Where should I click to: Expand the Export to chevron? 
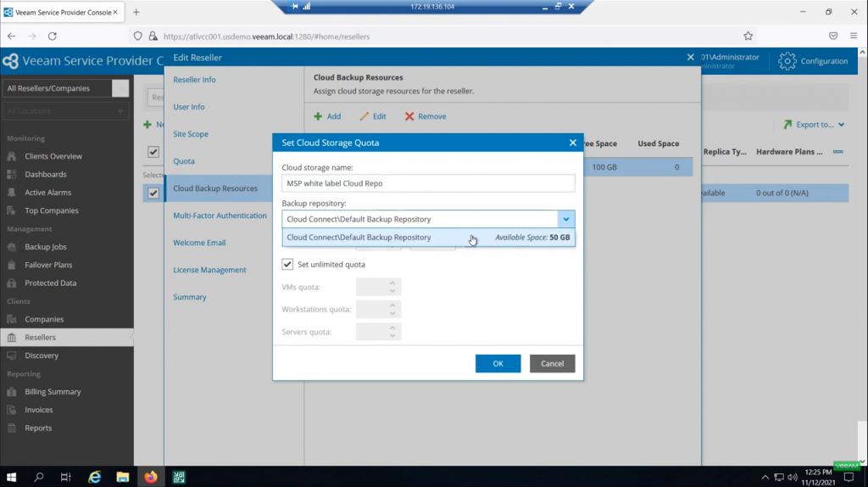(x=841, y=125)
